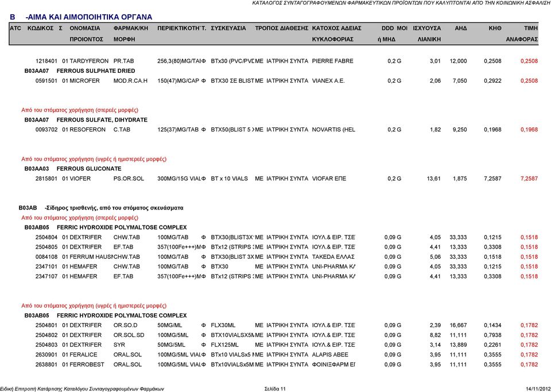Select product code 1218401
The image size is (551, 392).
tap(46, 61)
